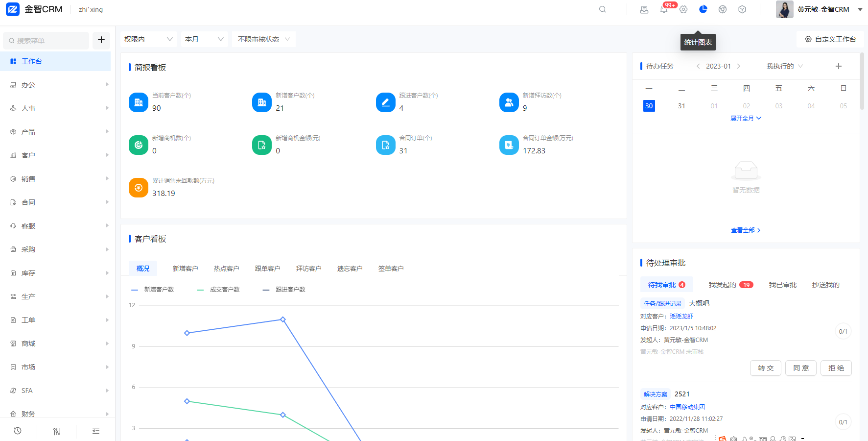Toggle 跟进客户数 legend series
This screenshot has width=868, height=441.
point(284,290)
